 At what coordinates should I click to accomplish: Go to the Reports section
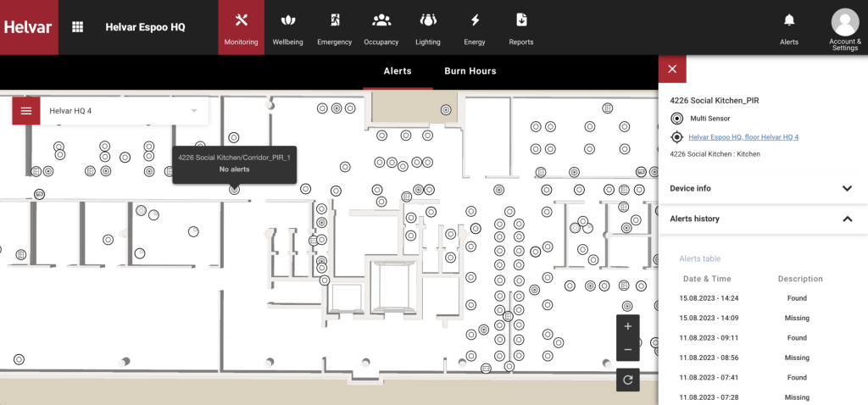pyautogui.click(x=521, y=28)
